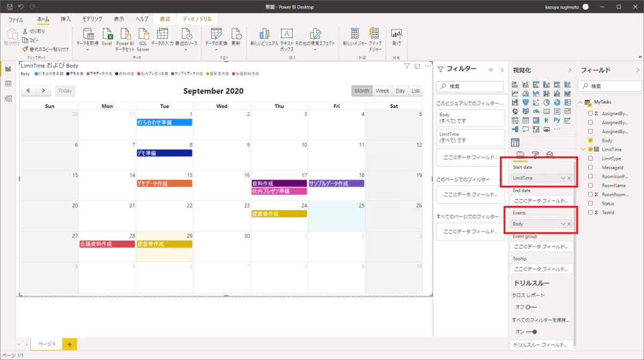The image size is (644, 360).
Task: Turn on クロス レポート toggle
Action: pos(531,307)
